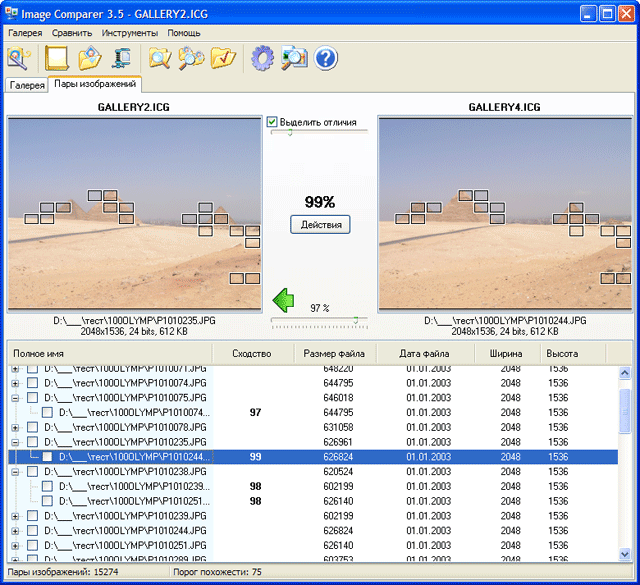Click the magic wand gallery wizard icon
Screen dimensions: 640x585
click(20, 58)
